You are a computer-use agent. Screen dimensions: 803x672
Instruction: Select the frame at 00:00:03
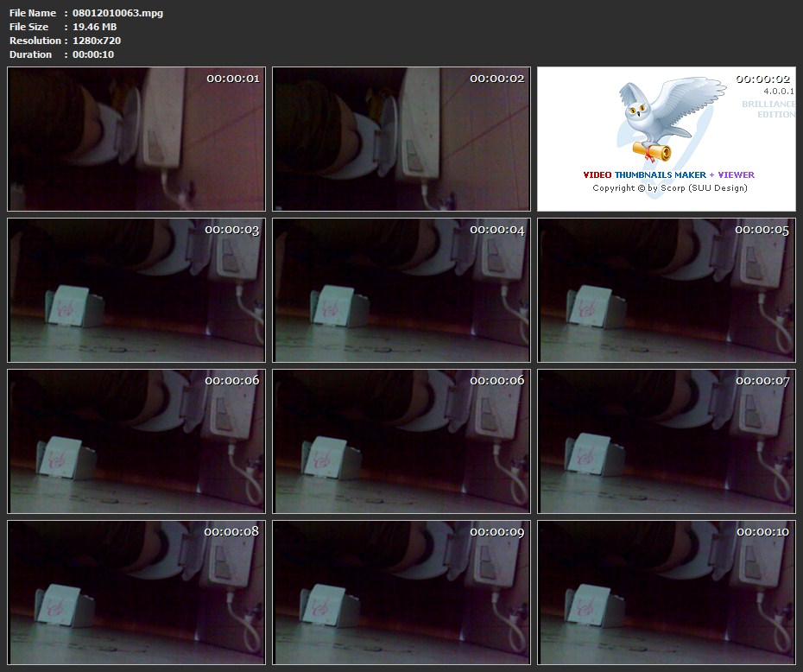pos(136,290)
